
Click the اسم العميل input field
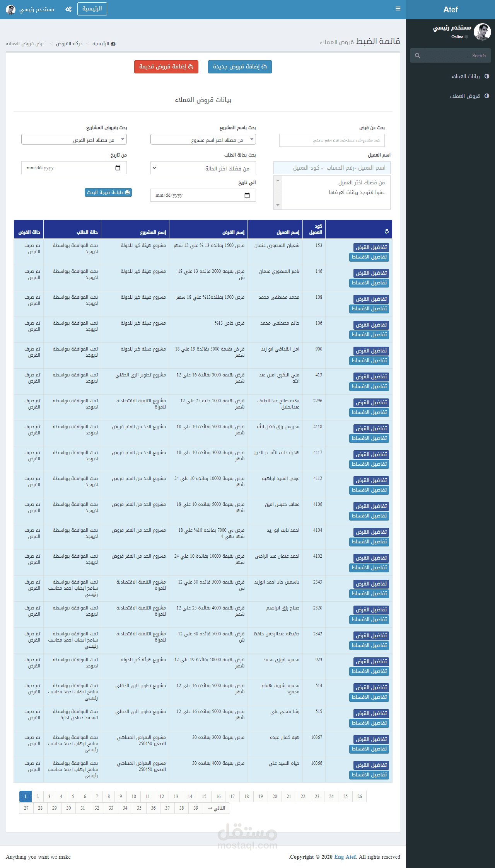332,168
